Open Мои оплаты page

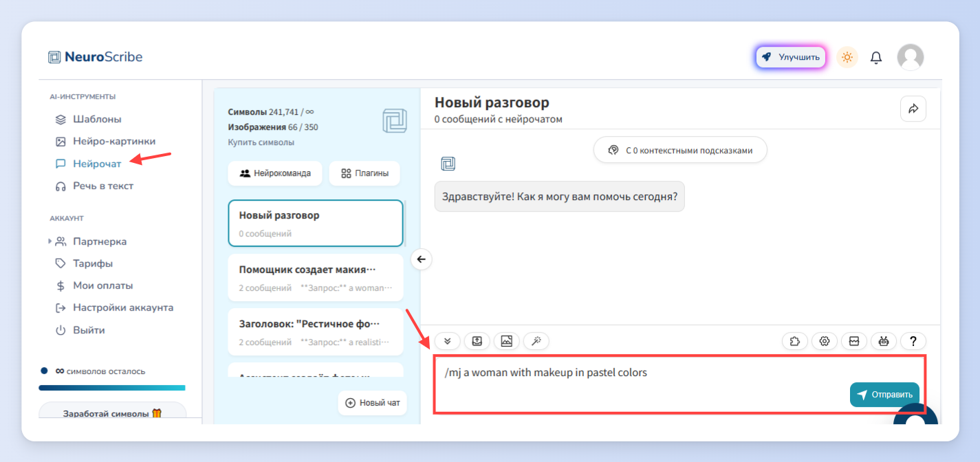pyautogui.click(x=103, y=285)
